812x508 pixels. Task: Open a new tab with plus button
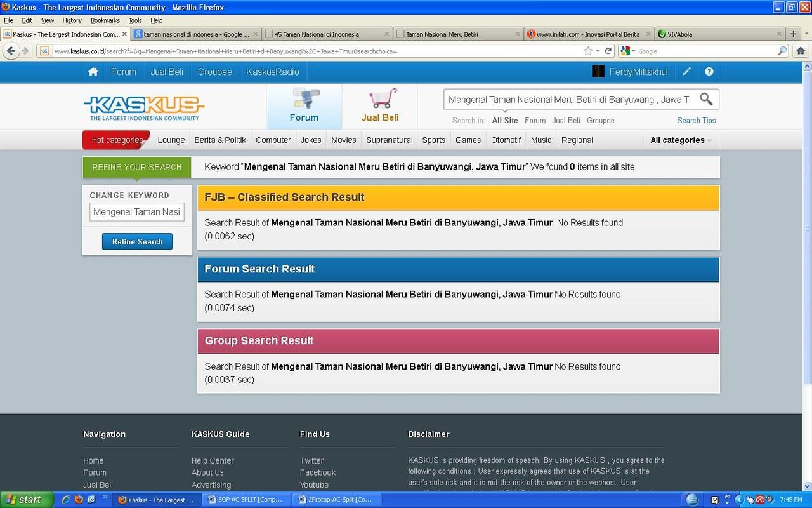(x=793, y=34)
